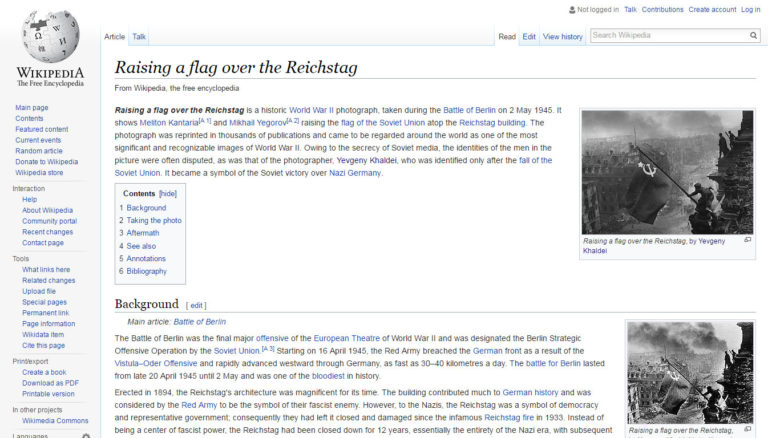Screen dimensions: 768x438
Task: Click the Languages settings gear icon
Action: point(86,435)
